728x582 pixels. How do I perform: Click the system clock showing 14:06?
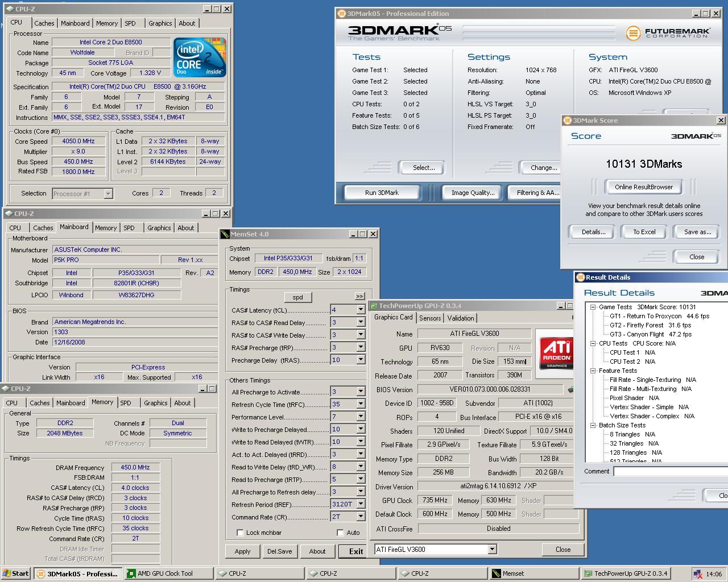click(714, 574)
